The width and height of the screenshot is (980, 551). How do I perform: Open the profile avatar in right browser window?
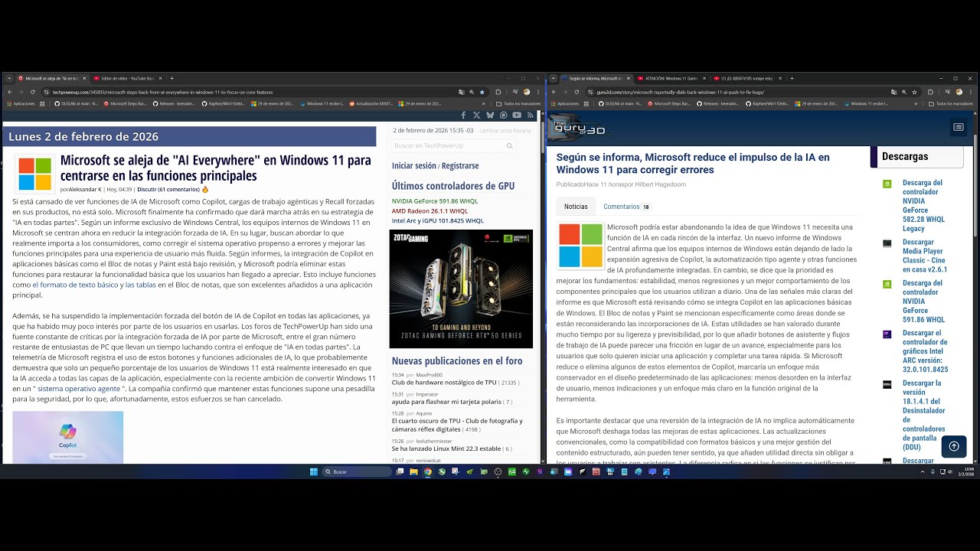959,92
